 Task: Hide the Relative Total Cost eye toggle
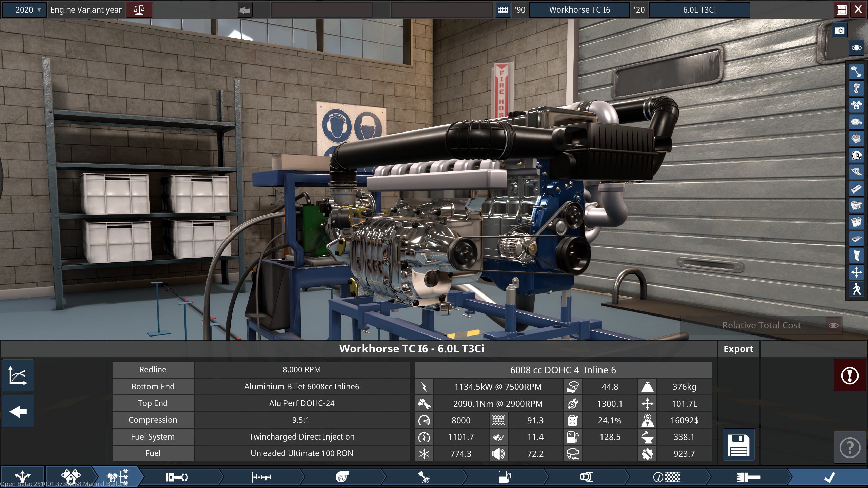[833, 325]
